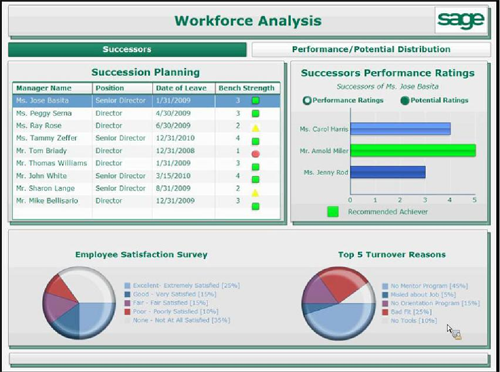Click Mr. Sharon Lange's yellow triangle indicator
The image size is (500, 372).
point(255,193)
